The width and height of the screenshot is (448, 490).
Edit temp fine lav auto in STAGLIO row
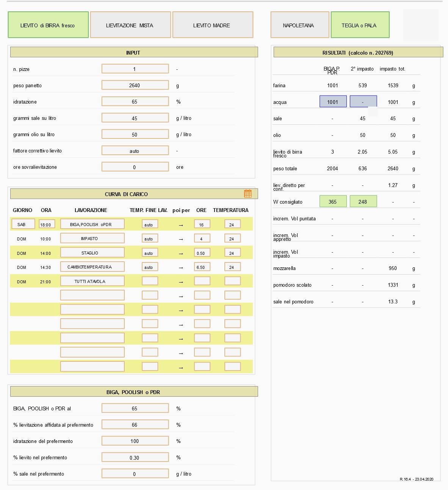[x=150, y=253]
